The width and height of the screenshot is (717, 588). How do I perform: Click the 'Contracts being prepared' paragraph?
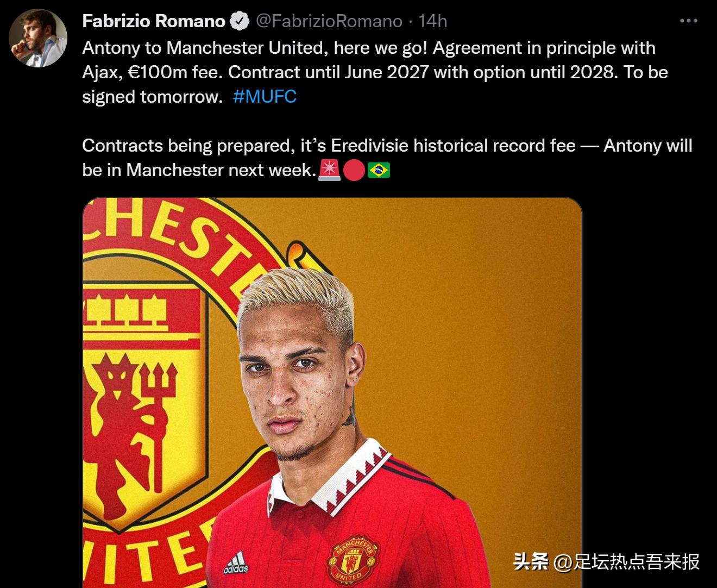(x=387, y=158)
